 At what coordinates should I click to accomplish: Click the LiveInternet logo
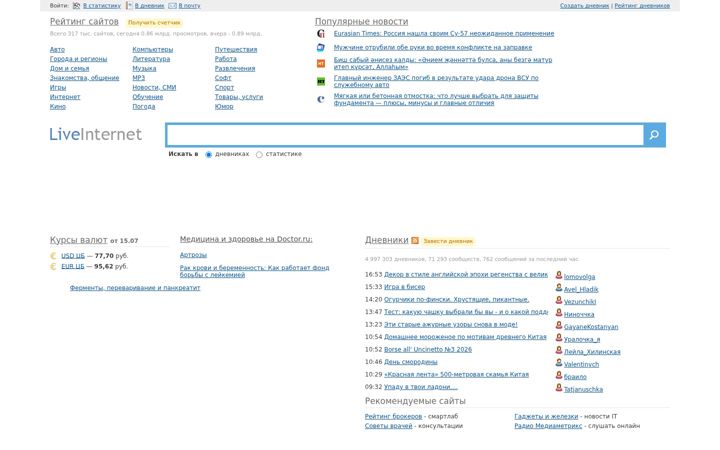[96, 134]
